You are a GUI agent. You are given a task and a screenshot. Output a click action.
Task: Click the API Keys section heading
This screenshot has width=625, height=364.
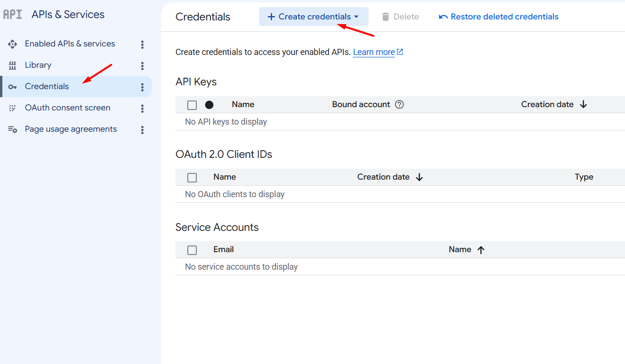(x=196, y=82)
